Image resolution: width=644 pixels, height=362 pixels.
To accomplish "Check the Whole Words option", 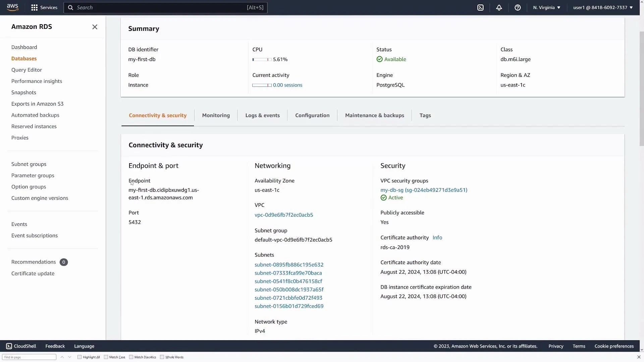I will click(162, 357).
